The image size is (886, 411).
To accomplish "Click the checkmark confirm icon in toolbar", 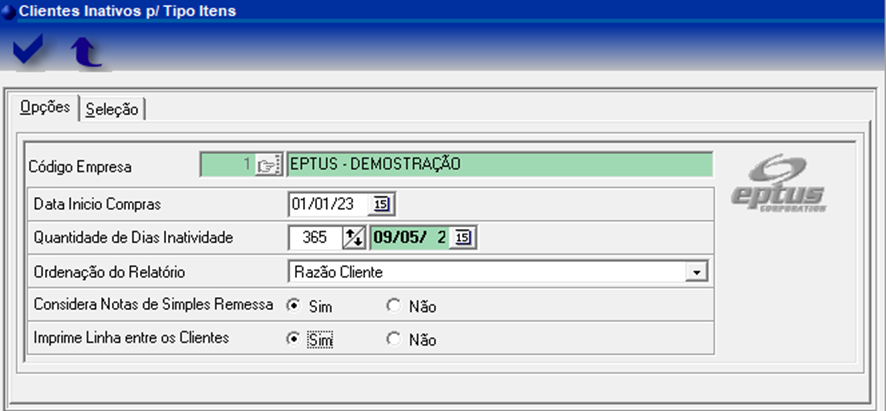I will tap(29, 50).
